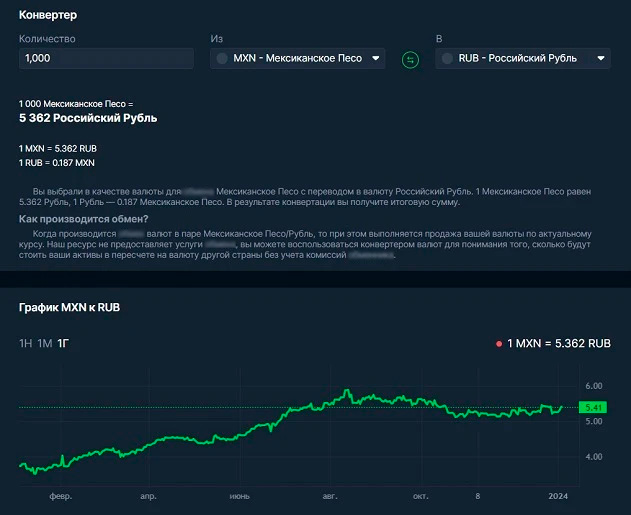Click the RUB flag icon
Viewport: 631px width, 515px height.
[447, 59]
